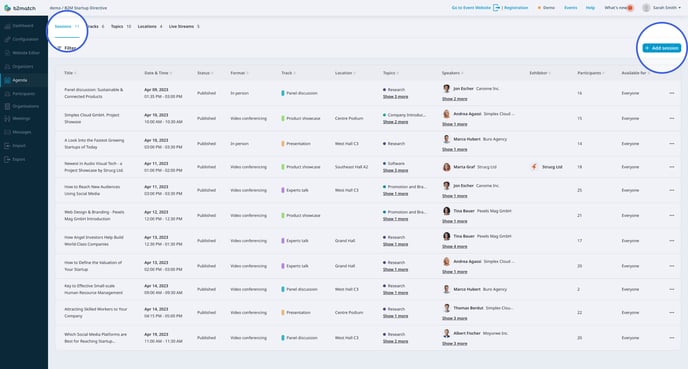Screen dimensions: 688x369
Task: Switch to the Sessions tab
Action: [x=67, y=26]
